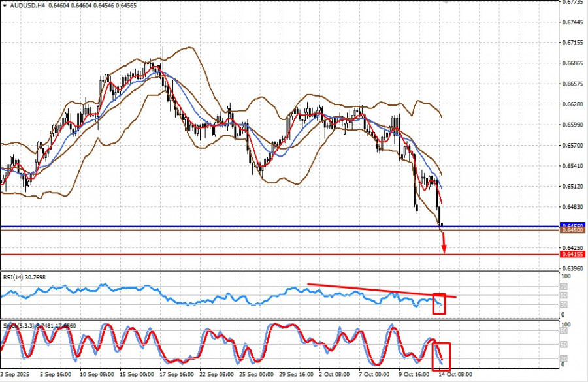
Task: Click the blue current price tag on scale
Action: click(x=572, y=225)
